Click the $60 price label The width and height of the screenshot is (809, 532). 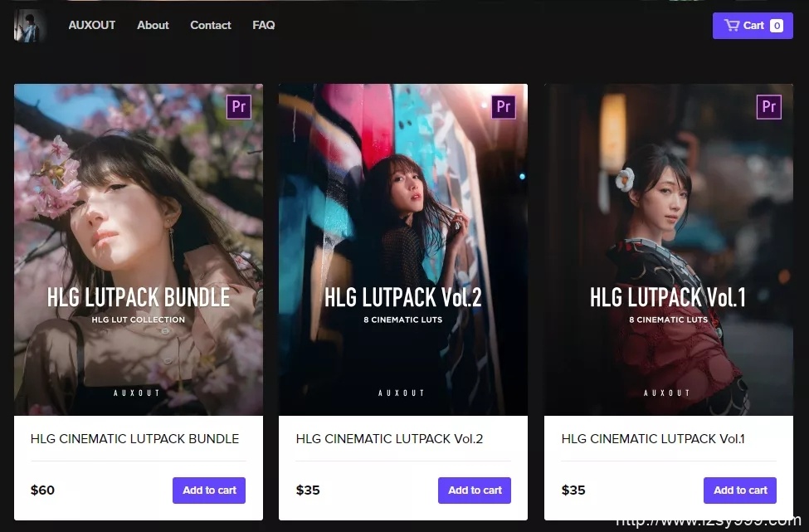coord(42,491)
